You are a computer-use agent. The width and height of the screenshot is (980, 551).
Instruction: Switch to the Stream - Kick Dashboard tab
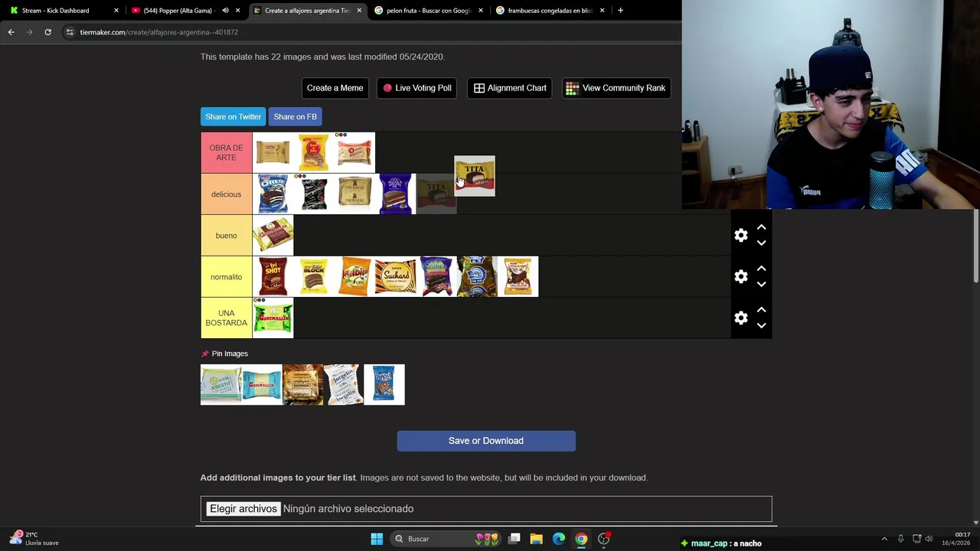tap(55, 11)
